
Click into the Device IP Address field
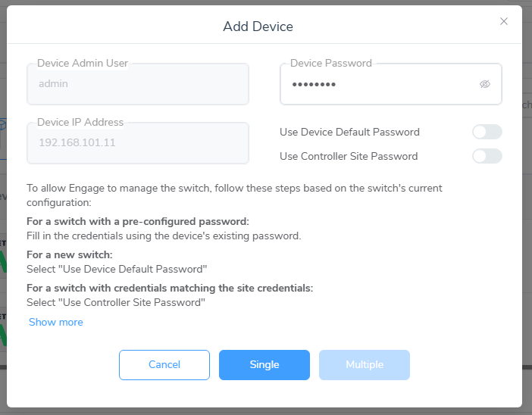click(138, 143)
